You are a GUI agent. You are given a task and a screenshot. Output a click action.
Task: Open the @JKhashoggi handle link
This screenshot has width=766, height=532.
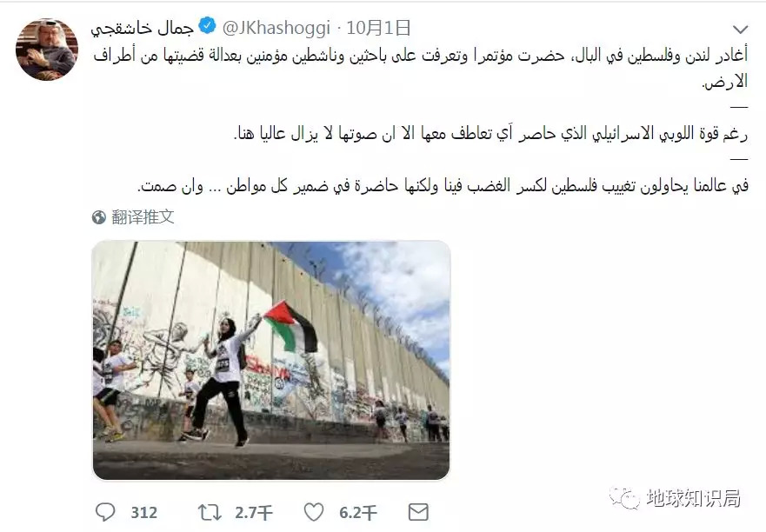pos(276,28)
